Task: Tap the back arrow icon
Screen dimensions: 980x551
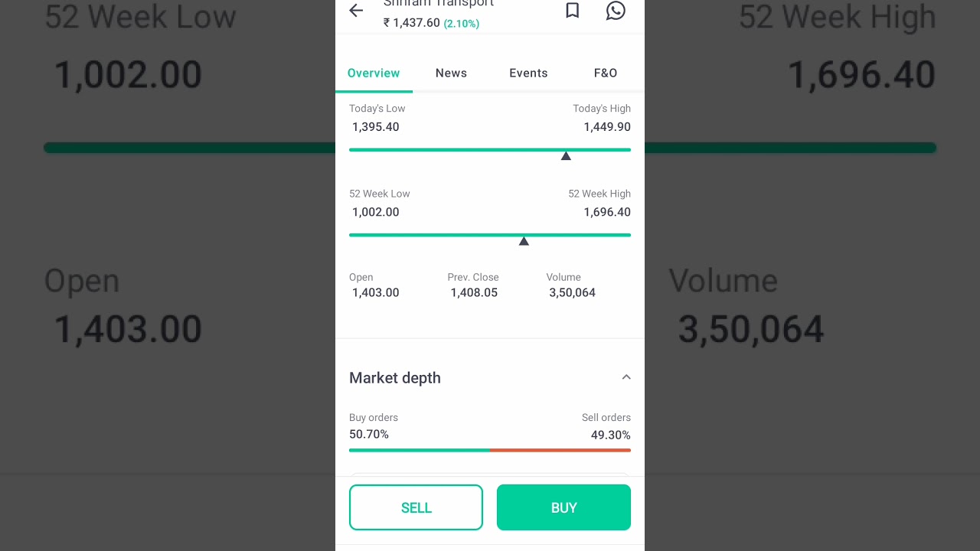Action: coord(356,11)
